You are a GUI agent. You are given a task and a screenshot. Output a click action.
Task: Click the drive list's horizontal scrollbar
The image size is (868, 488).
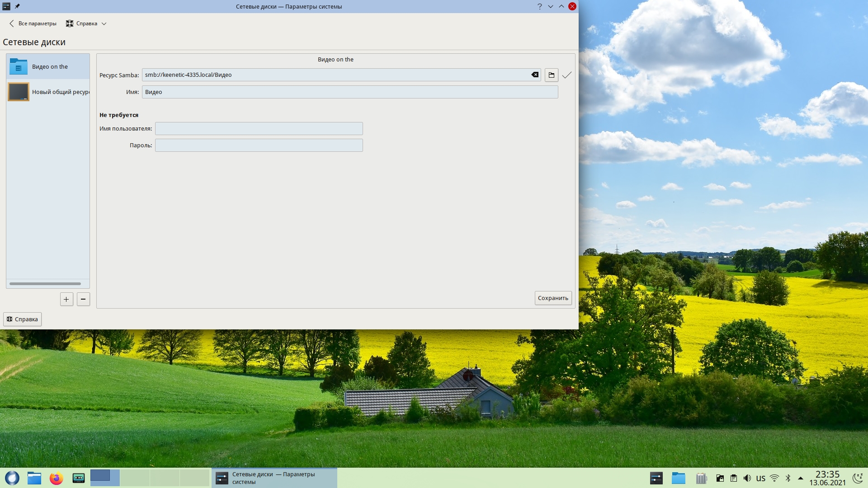point(45,284)
